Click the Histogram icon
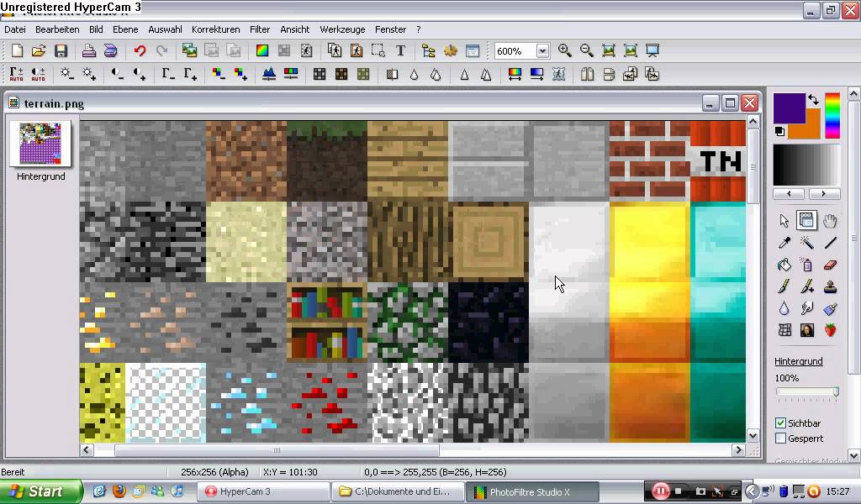The width and height of the screenshot is (861, 504). tap(268, 74)
